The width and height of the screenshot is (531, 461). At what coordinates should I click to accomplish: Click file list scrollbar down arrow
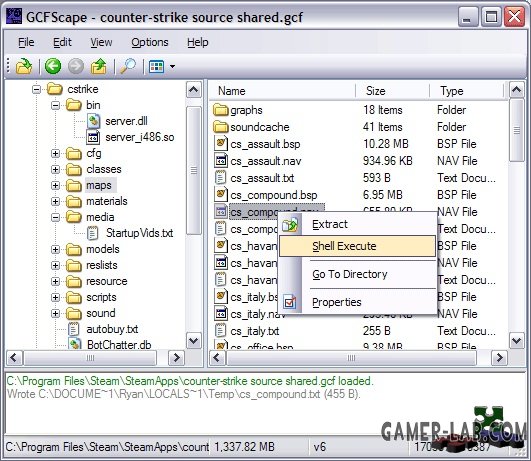516,340
